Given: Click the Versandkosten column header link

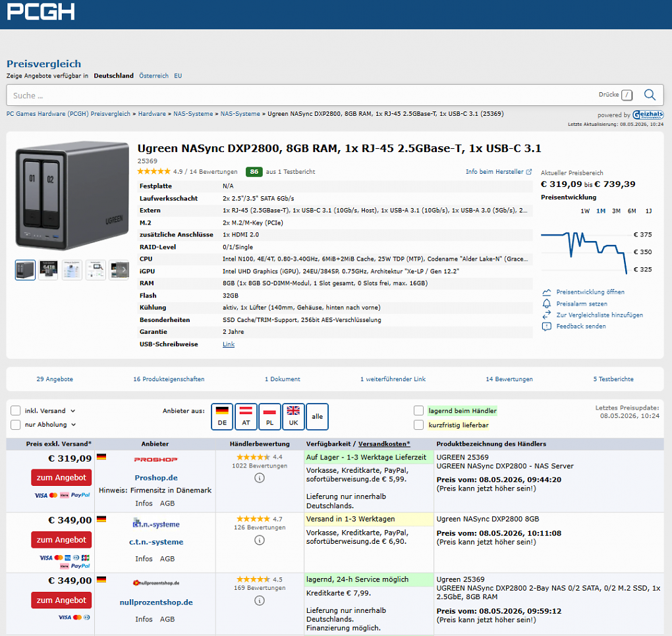Looking at the screenshot, I should (x=384, y=444).
